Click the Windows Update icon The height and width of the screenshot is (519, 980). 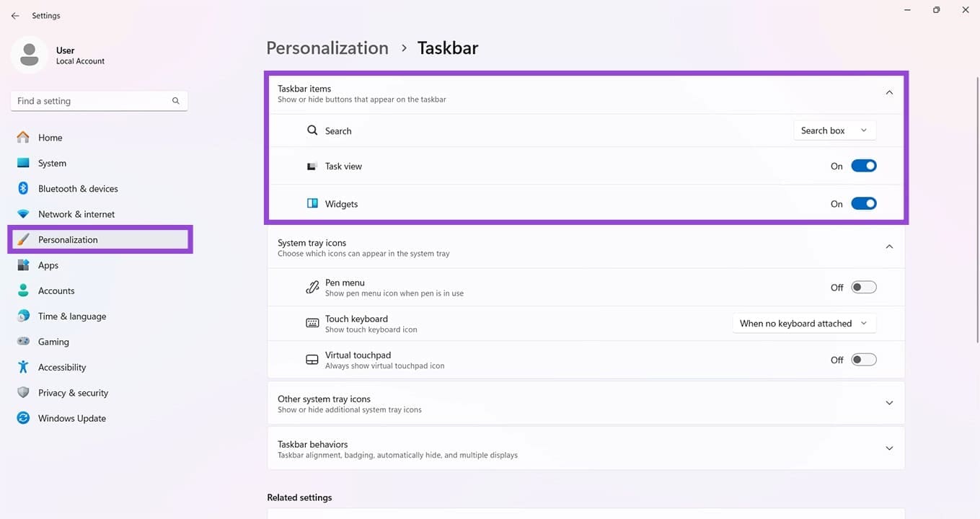click(24, 417)
